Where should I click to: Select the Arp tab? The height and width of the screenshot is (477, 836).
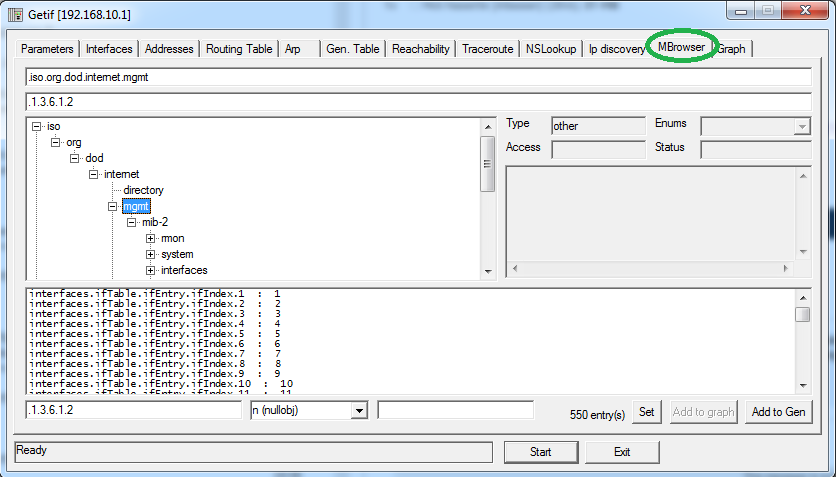[x=293, y=49]
